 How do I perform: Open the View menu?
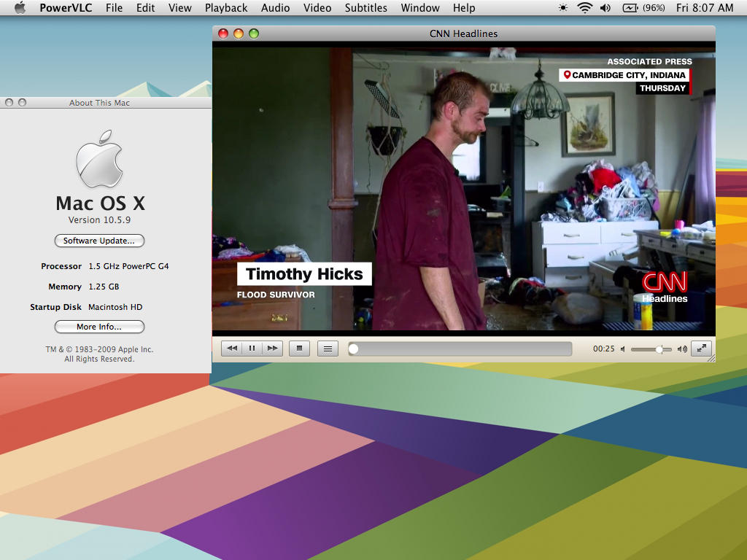click(179, 7)
